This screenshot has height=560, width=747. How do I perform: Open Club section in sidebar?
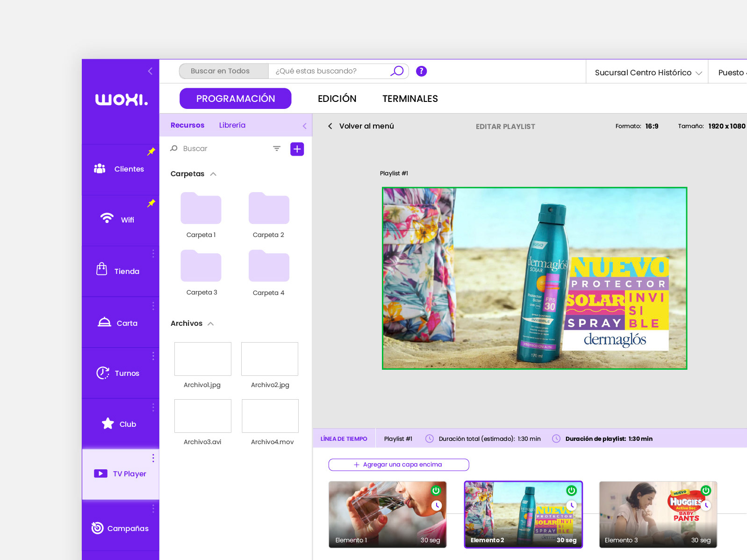[120, 424]
